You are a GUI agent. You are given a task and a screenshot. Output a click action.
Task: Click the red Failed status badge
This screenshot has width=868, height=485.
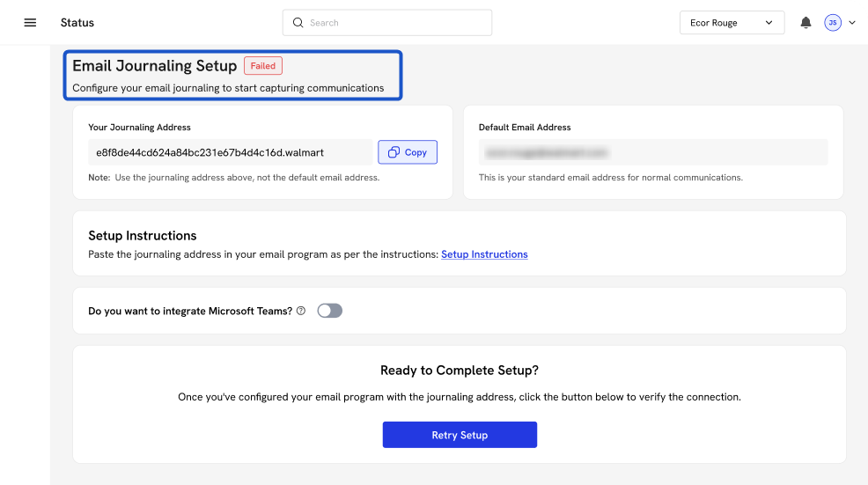pos(263,66)
